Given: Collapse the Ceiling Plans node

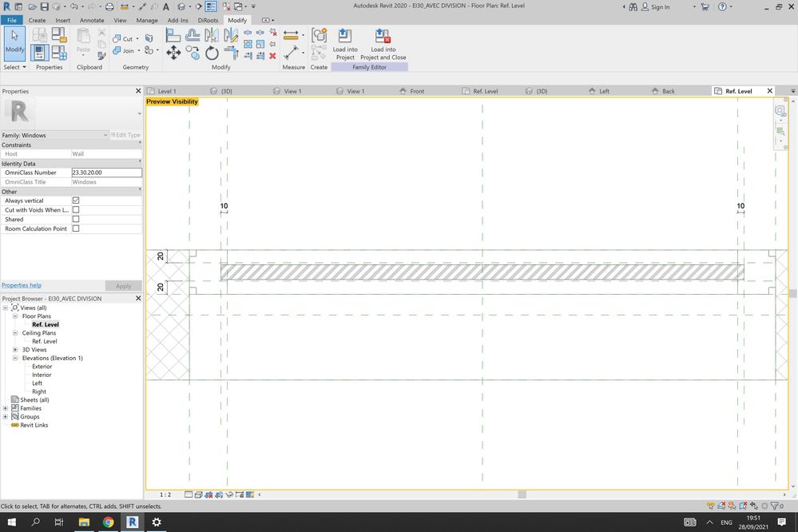Looking at the screenshot, I should (15, 333).
